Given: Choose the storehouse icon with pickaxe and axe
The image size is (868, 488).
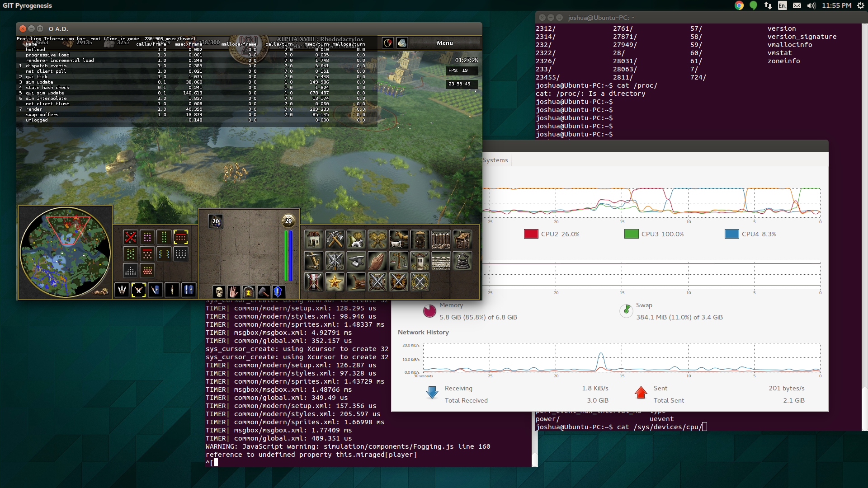Looking at the screenshot, I should [x=335, y=239].
